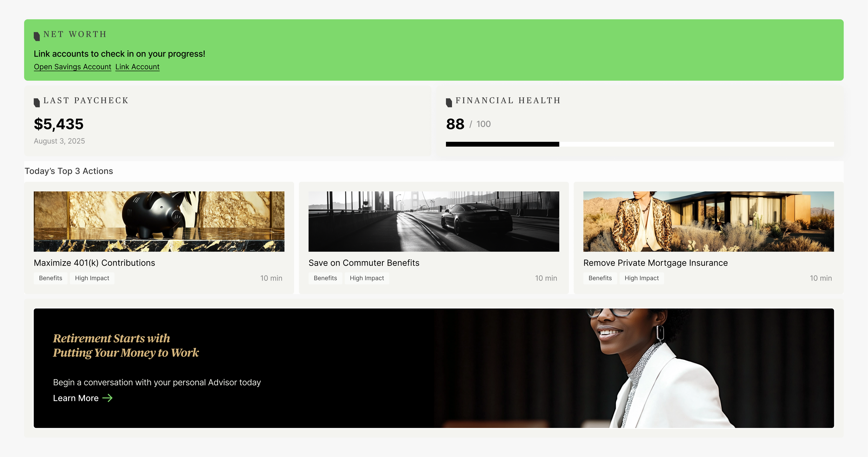Click the $5,435 paycheck amount

click(59, 124)
